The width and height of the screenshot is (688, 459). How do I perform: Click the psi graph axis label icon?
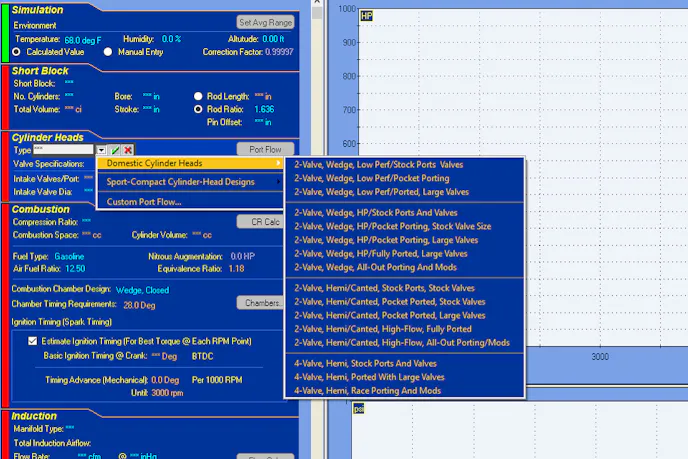click(358, 407)
